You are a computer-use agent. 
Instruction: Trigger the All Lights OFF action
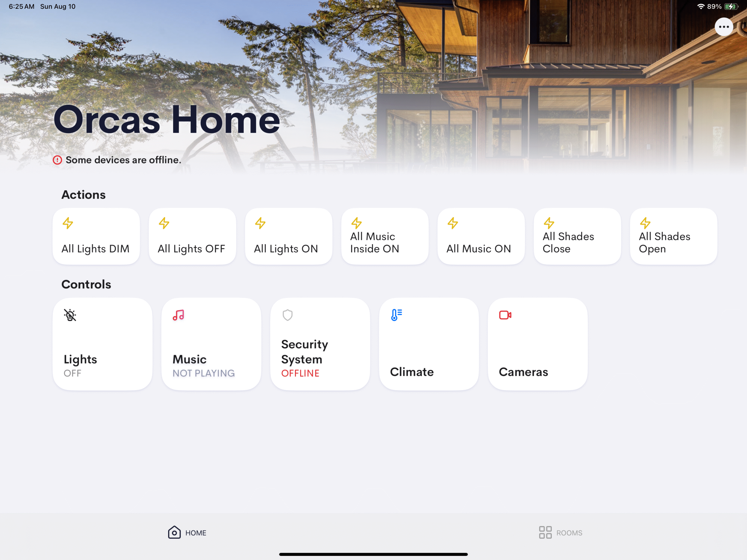[x=193, y=236]
